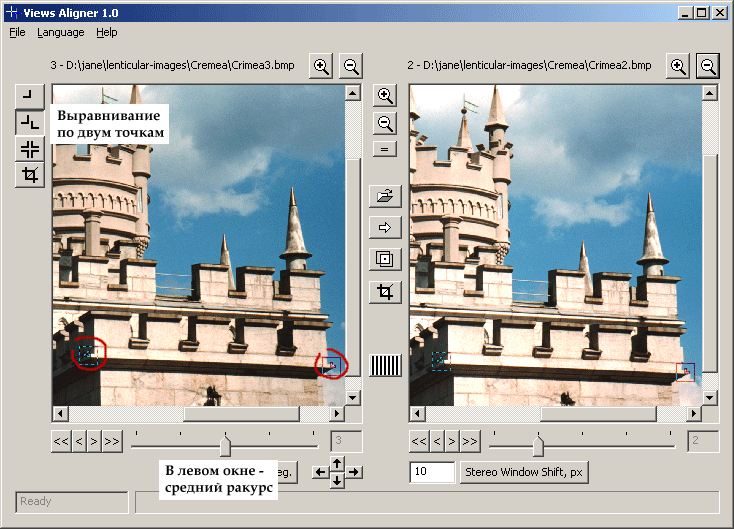Click the left pane horizontal scrollbar thumb
The height and width of the screenshot is (529, 734).
(242, 413)
